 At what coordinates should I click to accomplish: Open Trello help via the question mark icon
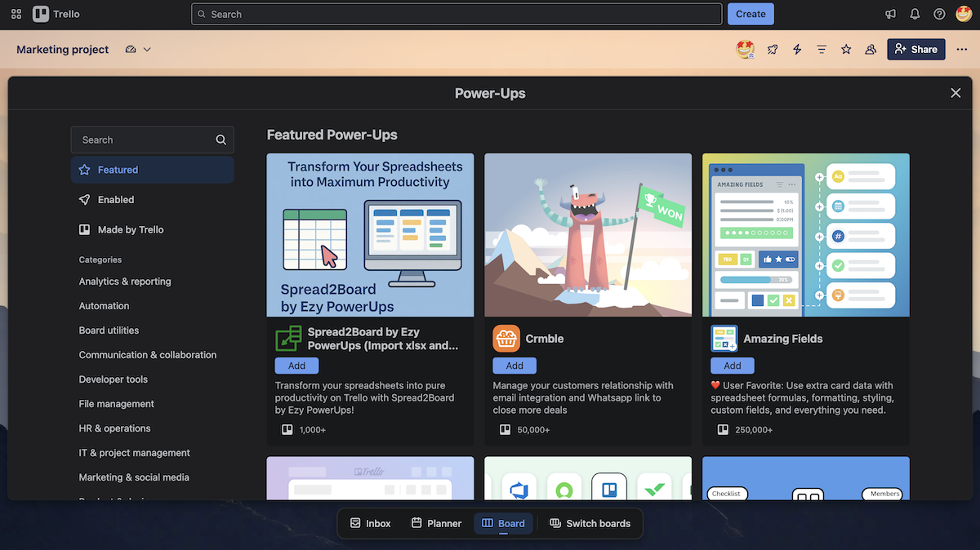[938, 14]
